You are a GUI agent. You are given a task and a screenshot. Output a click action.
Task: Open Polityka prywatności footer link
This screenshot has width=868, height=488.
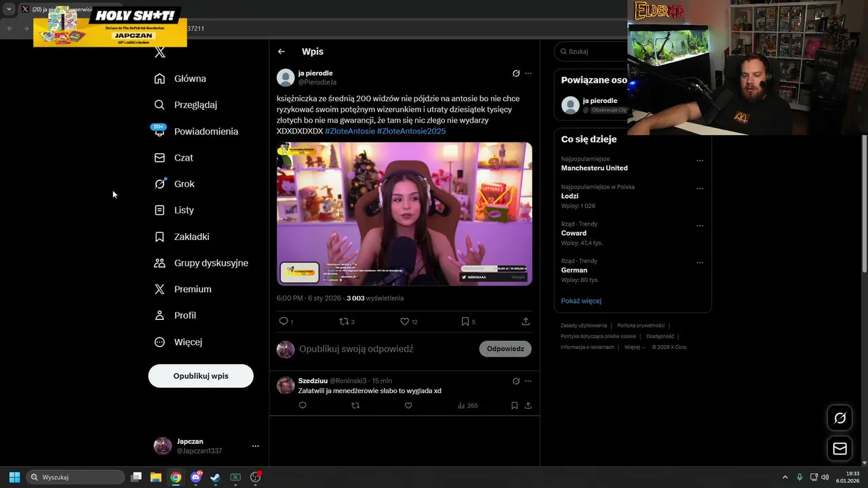tap(641, 325)
